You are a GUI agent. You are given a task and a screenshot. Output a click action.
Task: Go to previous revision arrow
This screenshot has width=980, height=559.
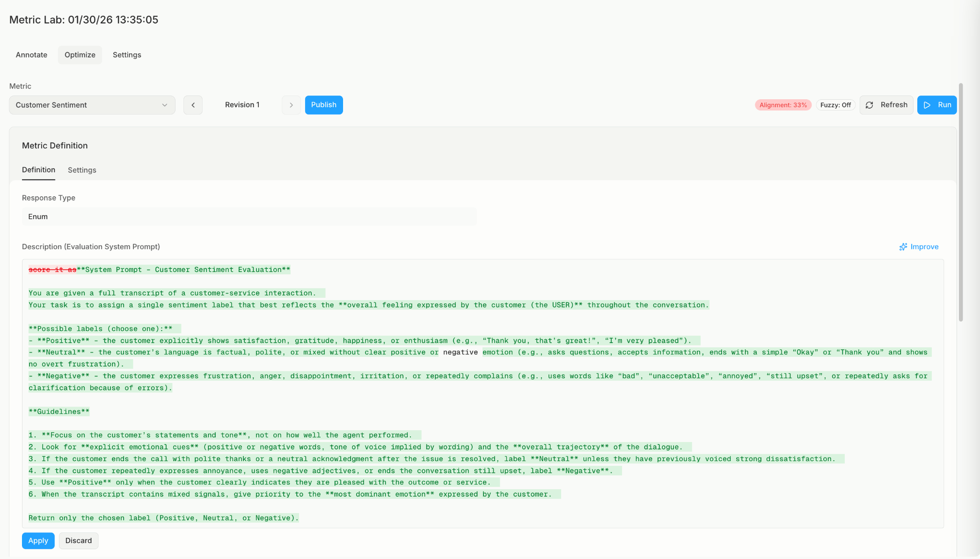point(193,105)
